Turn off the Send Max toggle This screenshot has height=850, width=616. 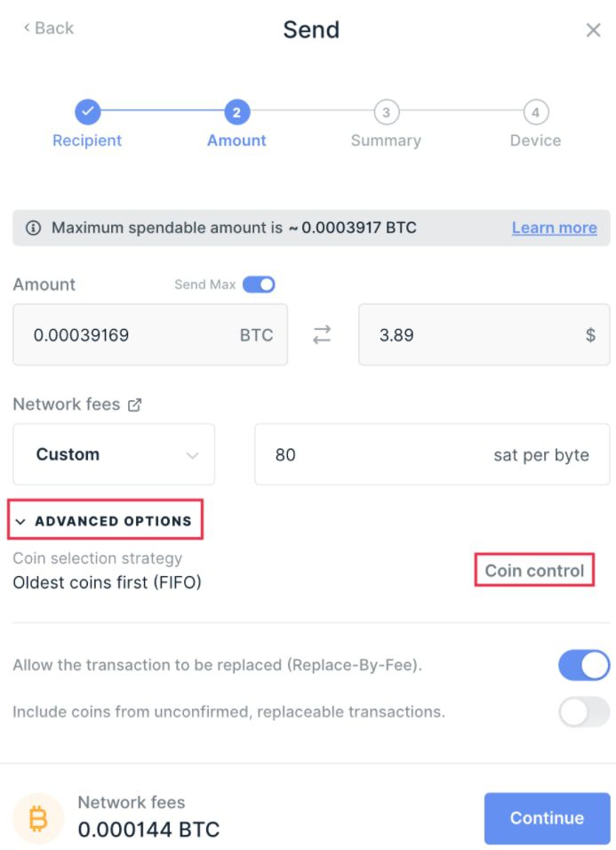(259, 285)
